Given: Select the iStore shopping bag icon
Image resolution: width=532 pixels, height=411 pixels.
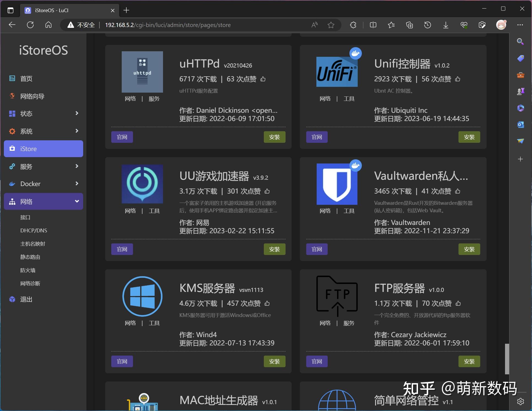Looking at the screenshot, I should pyautogui.click(x=12, y=149).
